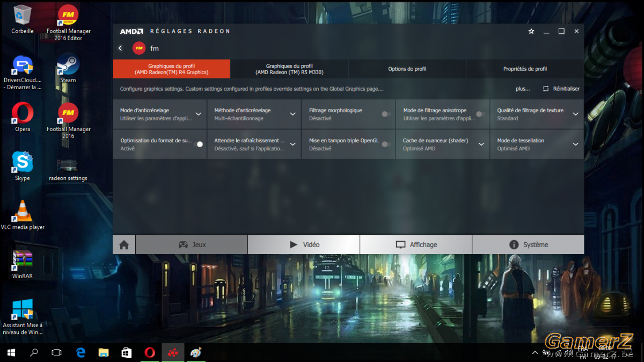
Task: Open the WinRAR desktop shortcut
Action: coord(23,264)
